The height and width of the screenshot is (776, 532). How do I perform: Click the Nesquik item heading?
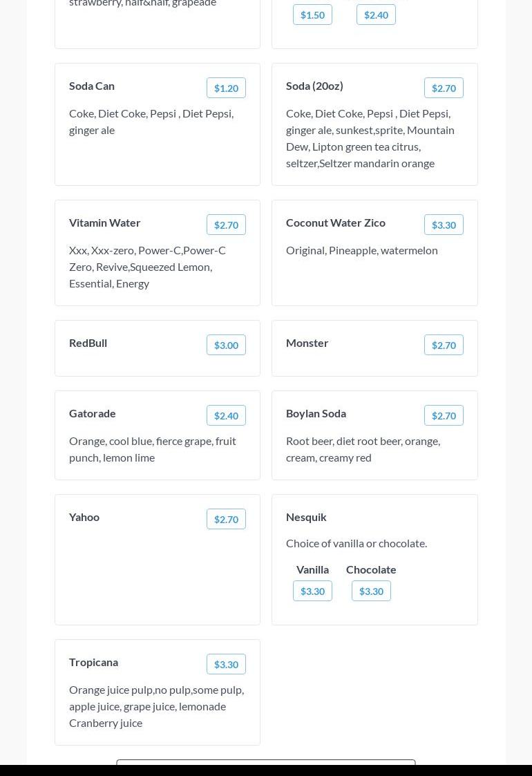click(306, 517)
